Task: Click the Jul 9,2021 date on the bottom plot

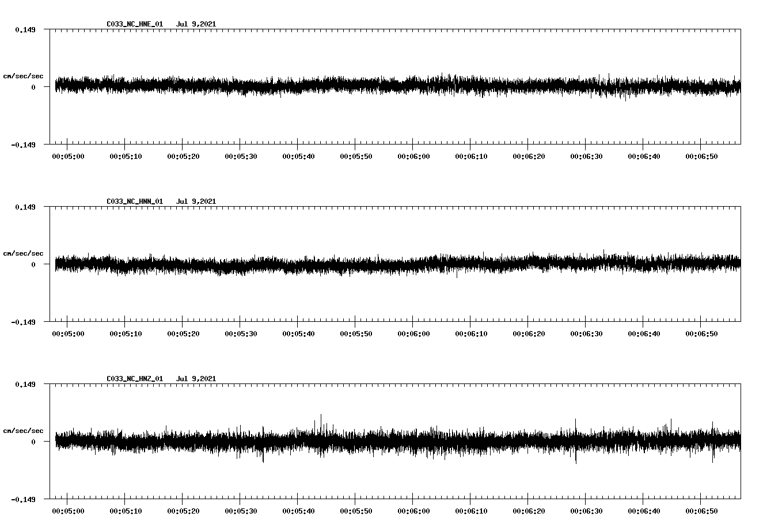Action: tap(196, 378)
